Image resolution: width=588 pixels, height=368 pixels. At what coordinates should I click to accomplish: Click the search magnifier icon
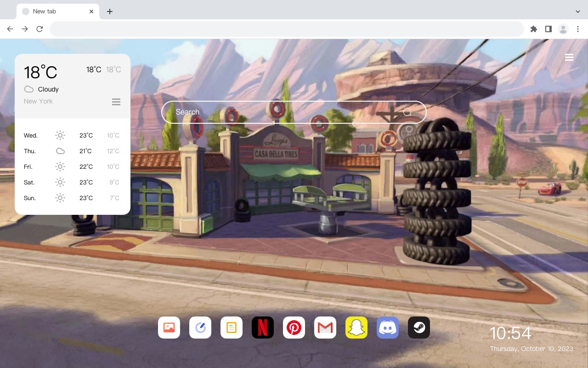pyautogui.click(x=407, y=112)
